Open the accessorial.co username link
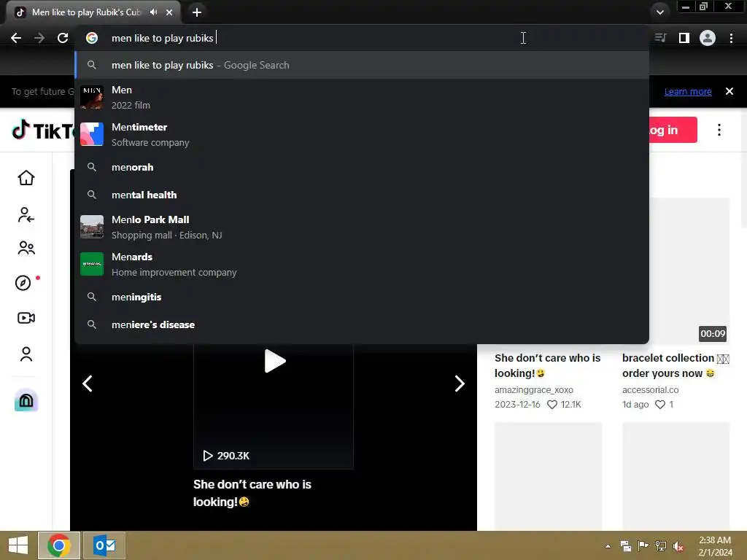 650,390
